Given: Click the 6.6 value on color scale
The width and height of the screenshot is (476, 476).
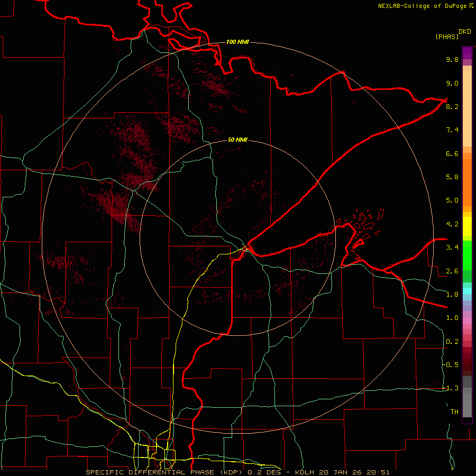Looking at the screenshot, I should [x=452, y=153].
